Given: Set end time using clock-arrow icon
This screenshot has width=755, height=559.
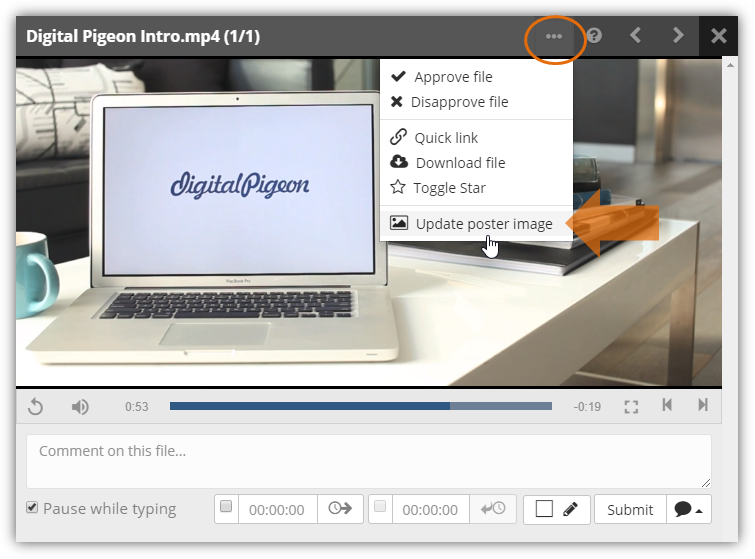Looking at the screenshot, I should point(493,509).
